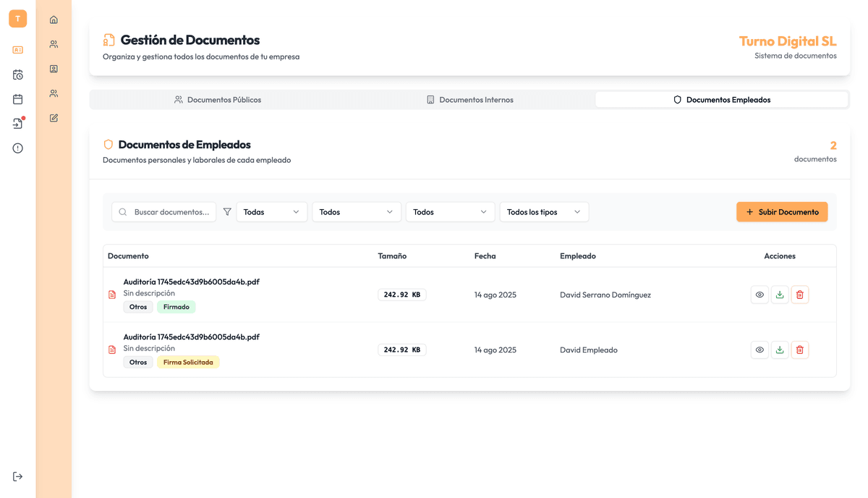Open the Todos dropdown next to the Todas filter
The height and width of the screenshot is (498, 868).
pos(357,212)
